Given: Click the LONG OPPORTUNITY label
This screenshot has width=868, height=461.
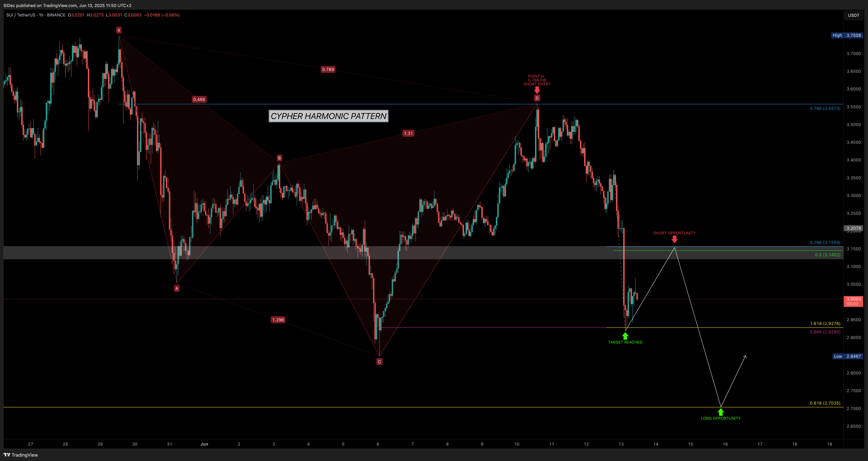Looking at the screenshot, I should [x=721, y=418].
